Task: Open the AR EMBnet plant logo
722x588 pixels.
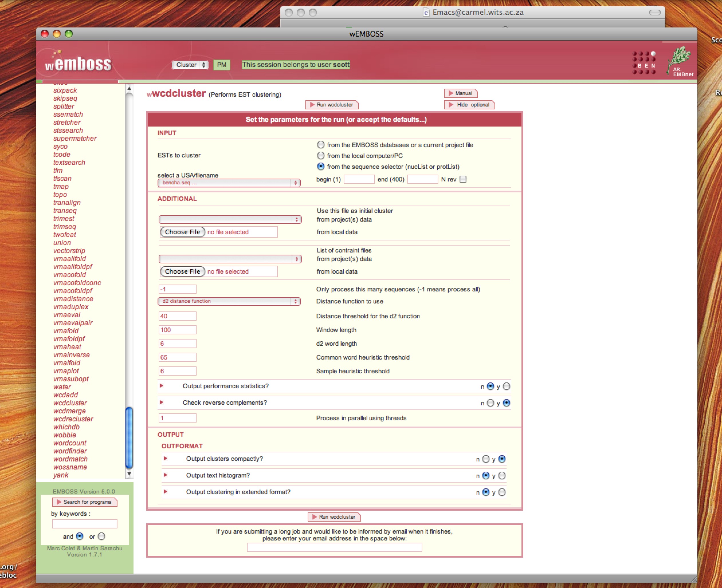Action: click(680, 62)
